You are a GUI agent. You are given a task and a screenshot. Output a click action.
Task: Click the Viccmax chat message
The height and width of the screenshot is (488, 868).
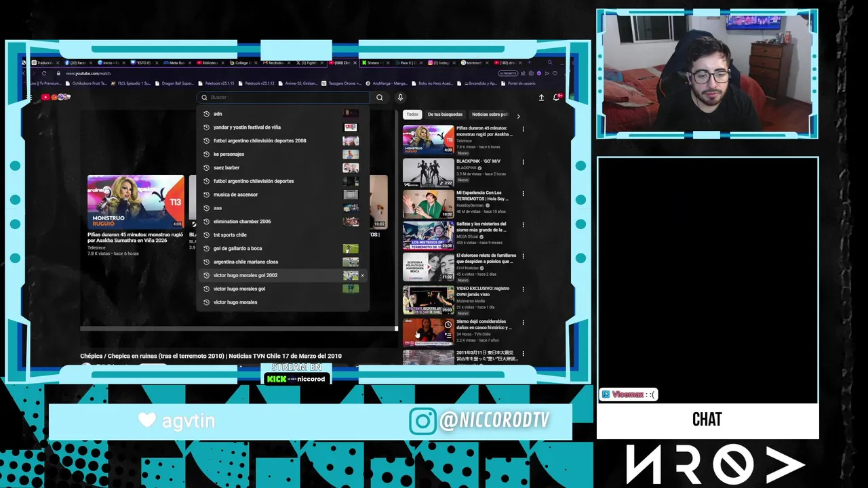click(629, 394)
